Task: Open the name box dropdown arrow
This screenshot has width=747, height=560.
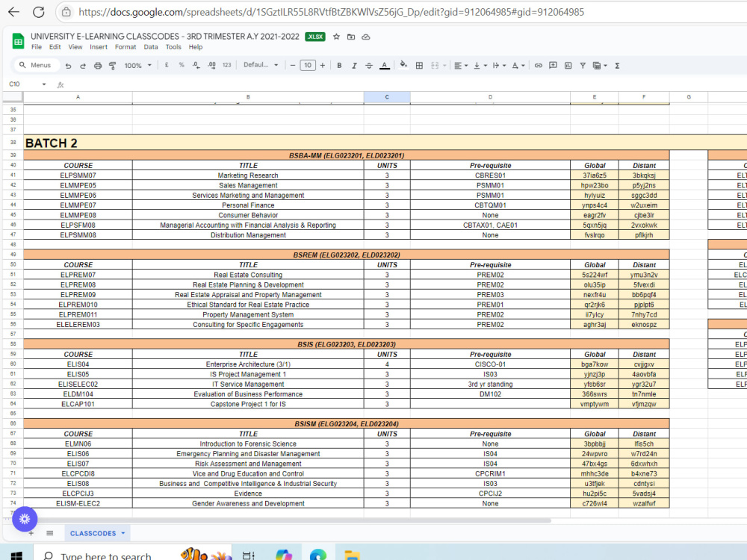Action: (x=44, y=84)
